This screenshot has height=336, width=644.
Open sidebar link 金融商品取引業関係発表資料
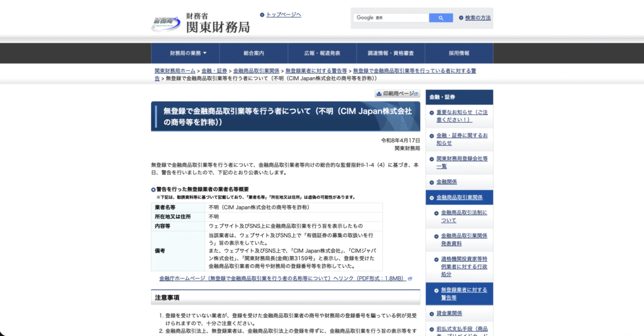pyautogui.click(x=464, y=240)
